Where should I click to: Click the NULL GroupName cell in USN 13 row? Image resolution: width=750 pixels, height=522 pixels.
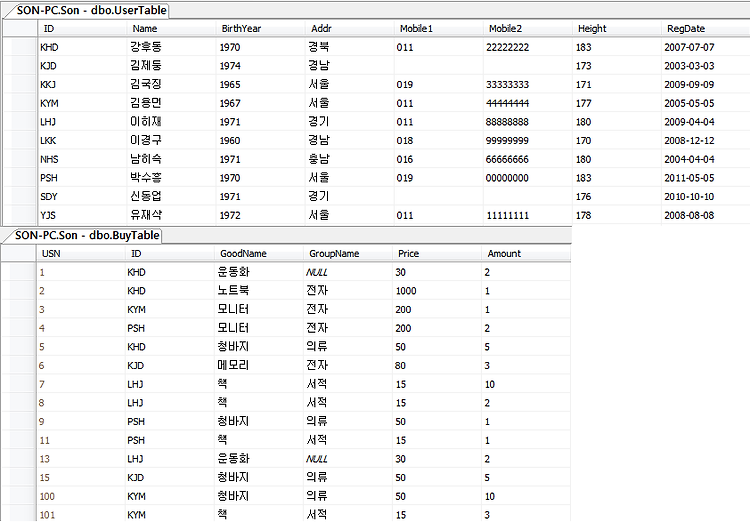[x=347, y=459]
